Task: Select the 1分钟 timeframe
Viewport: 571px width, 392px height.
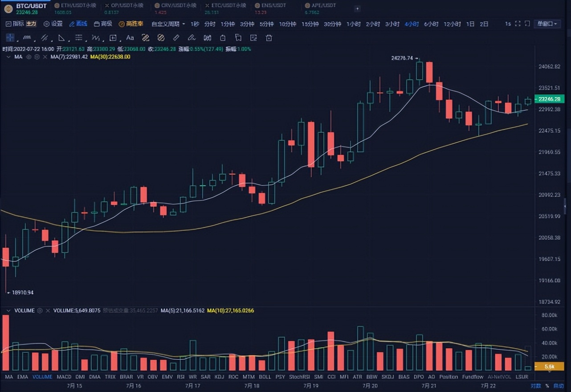Action: [x=228, y=24]
